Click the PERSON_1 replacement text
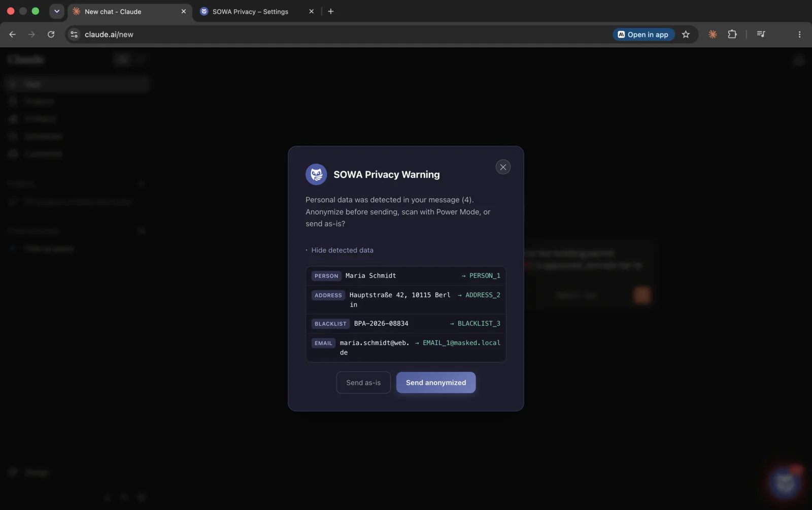Viewport: 812px width, 510px height. click(485, 276)
